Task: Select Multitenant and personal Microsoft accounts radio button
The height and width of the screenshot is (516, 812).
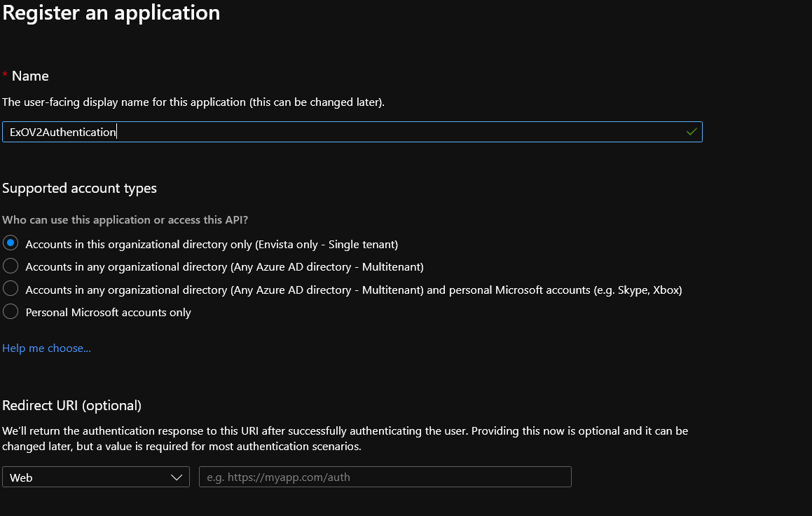Action: coord(11,289)
